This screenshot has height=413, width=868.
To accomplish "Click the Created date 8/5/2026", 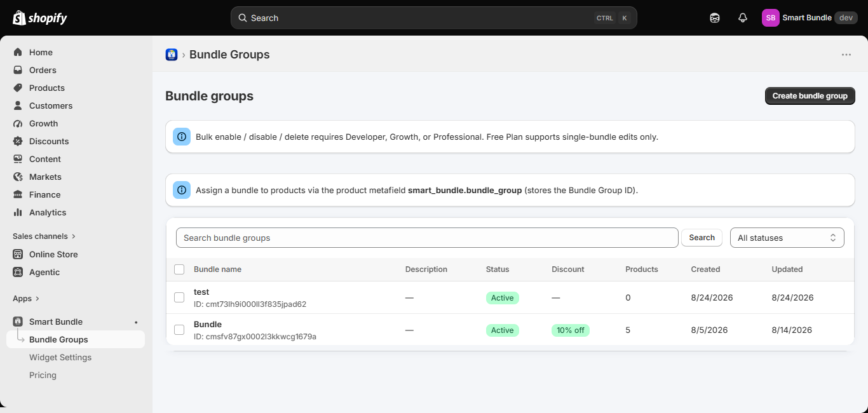I will tap(710, 330).
